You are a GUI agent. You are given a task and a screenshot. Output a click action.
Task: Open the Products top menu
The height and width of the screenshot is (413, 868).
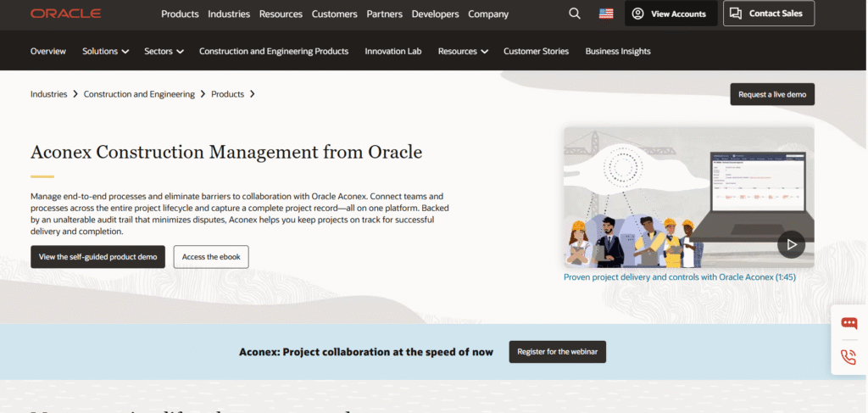(180, 14)
